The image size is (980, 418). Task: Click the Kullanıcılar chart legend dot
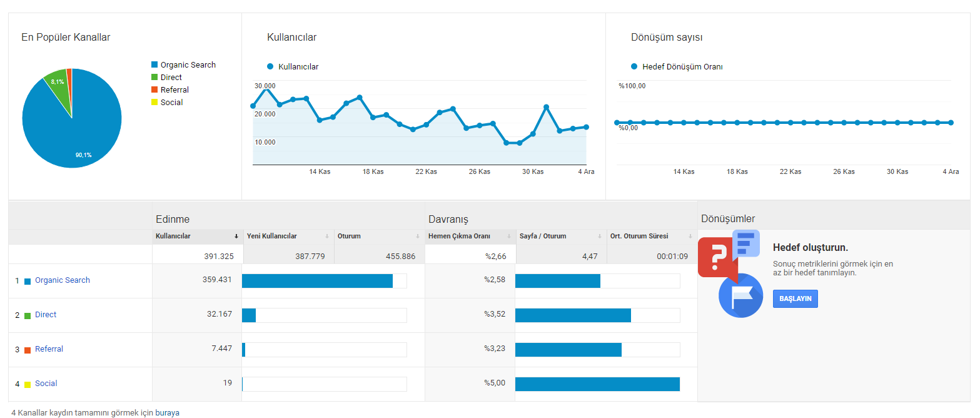click(270, 66)
